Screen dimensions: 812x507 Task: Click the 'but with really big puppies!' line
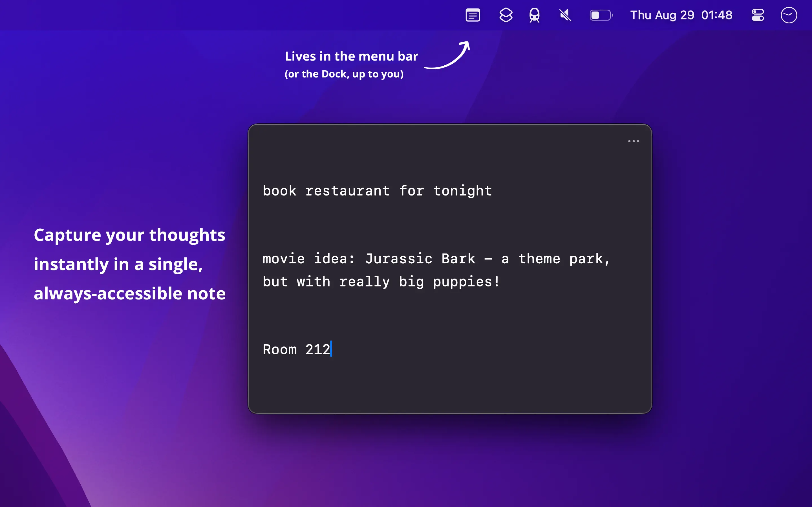point(381,282)
